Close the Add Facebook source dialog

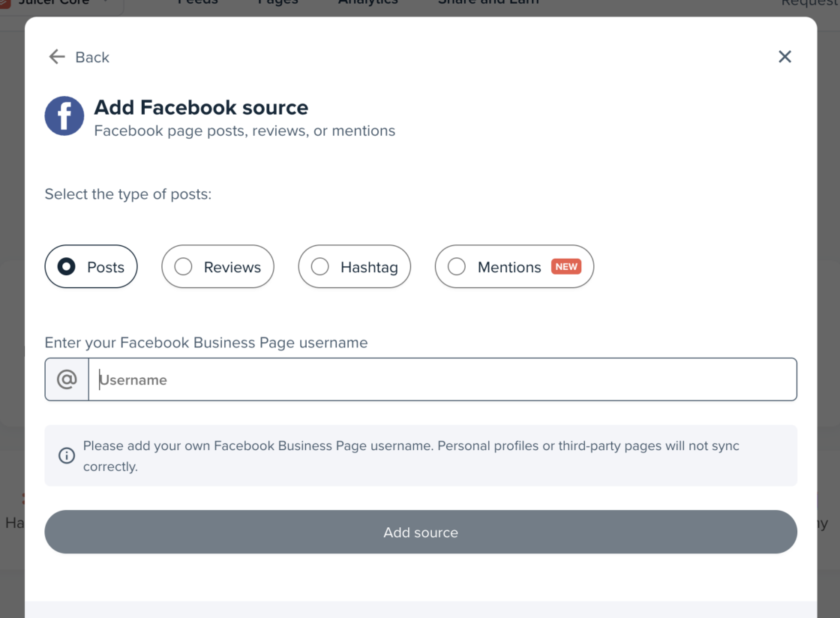pos(784,57)
